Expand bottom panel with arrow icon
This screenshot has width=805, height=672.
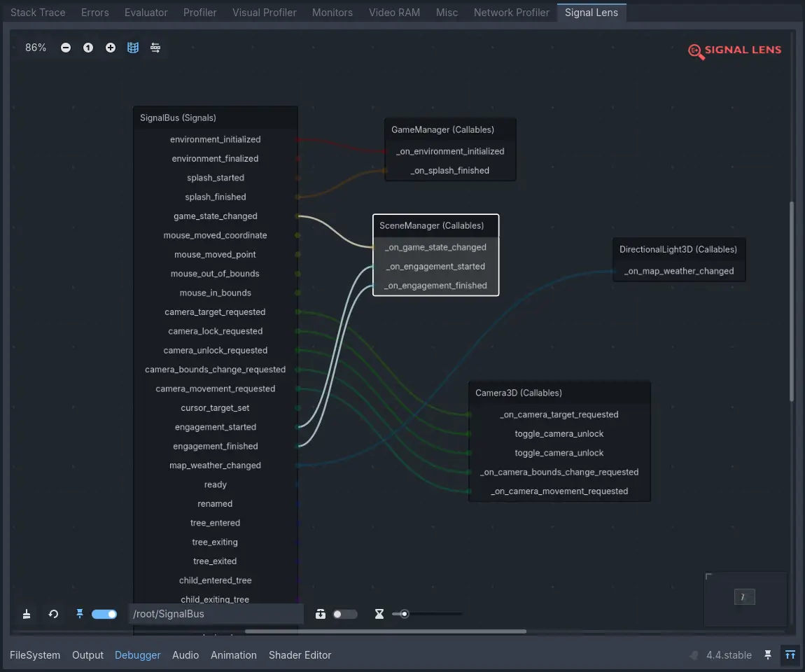point(790,655)
